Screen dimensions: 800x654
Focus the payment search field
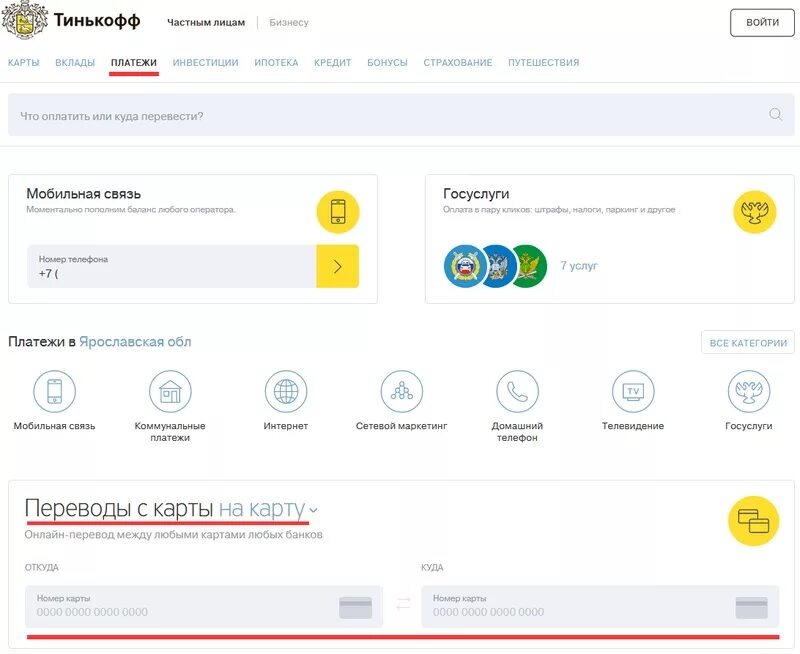click(x=401, y=115)
